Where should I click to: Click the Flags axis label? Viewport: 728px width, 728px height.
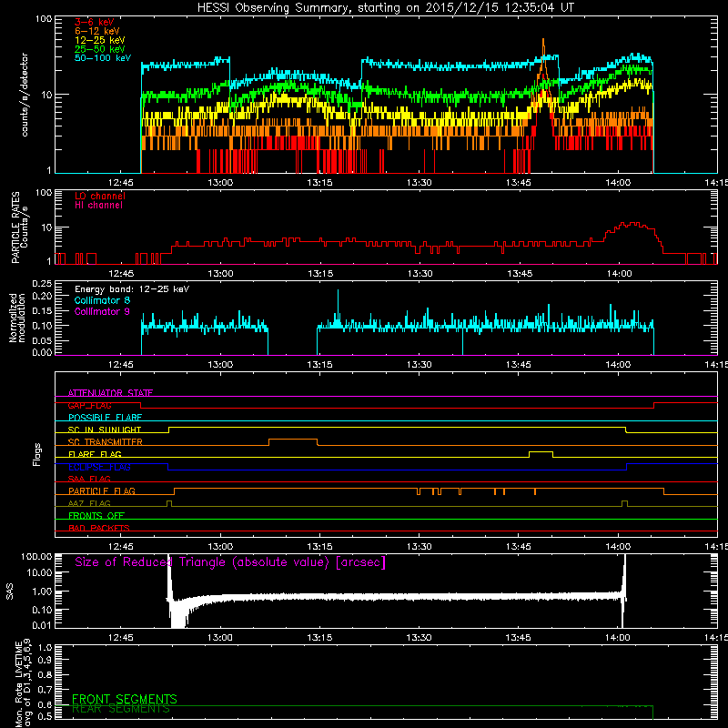tap(37, 454)
